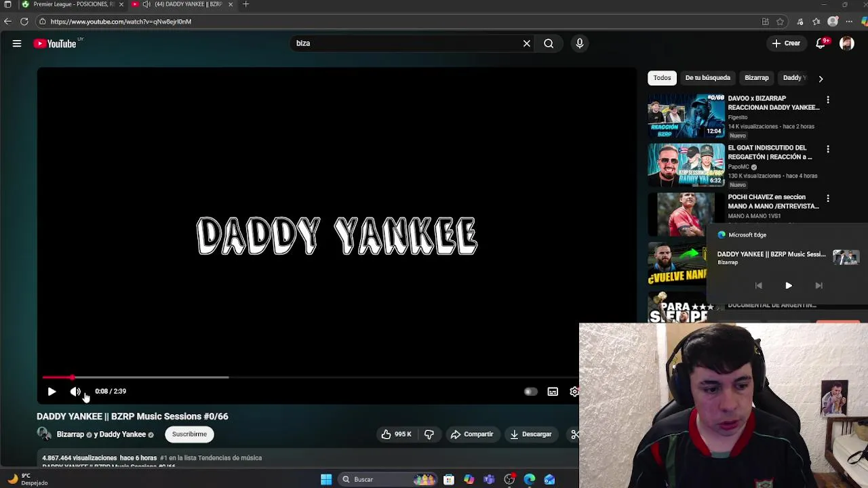Open the YouTube notifications bell
This screenshot has height=488, width=868.
click(821, 43)
